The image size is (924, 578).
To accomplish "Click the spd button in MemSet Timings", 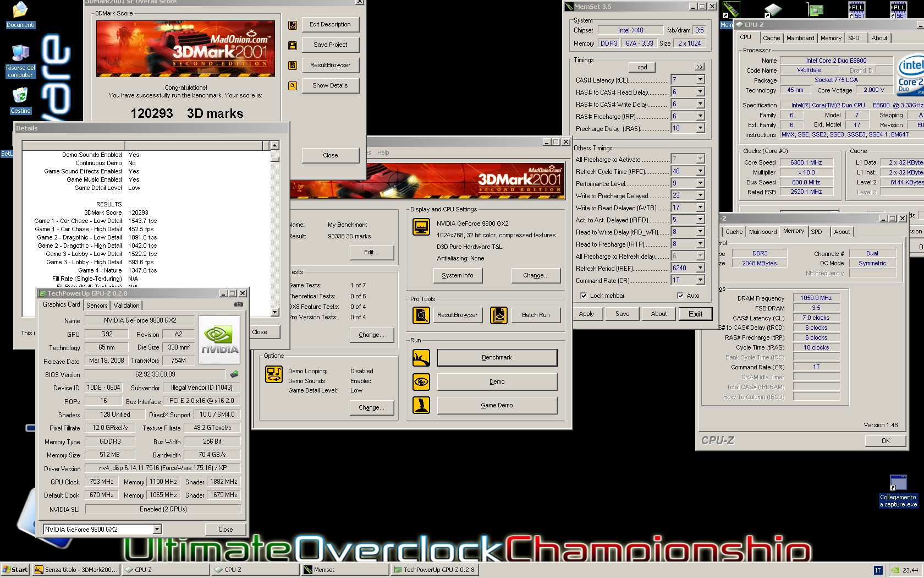I will [x=642, y=67].
